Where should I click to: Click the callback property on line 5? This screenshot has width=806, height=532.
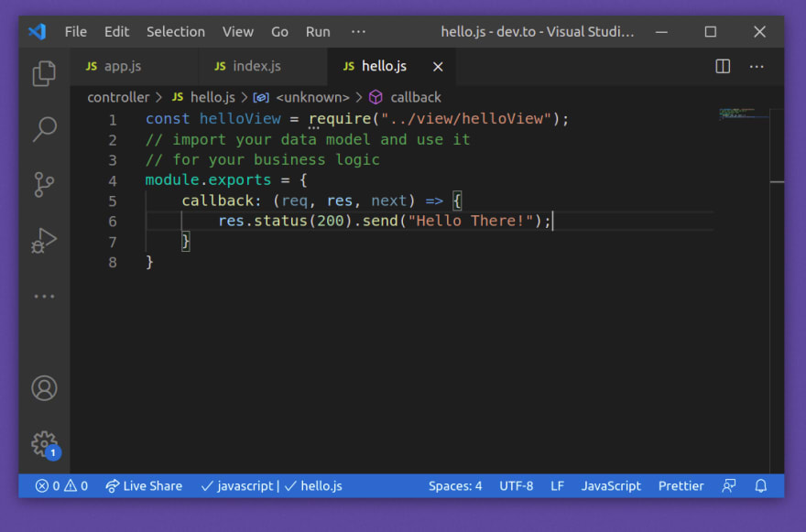(217, 201)
